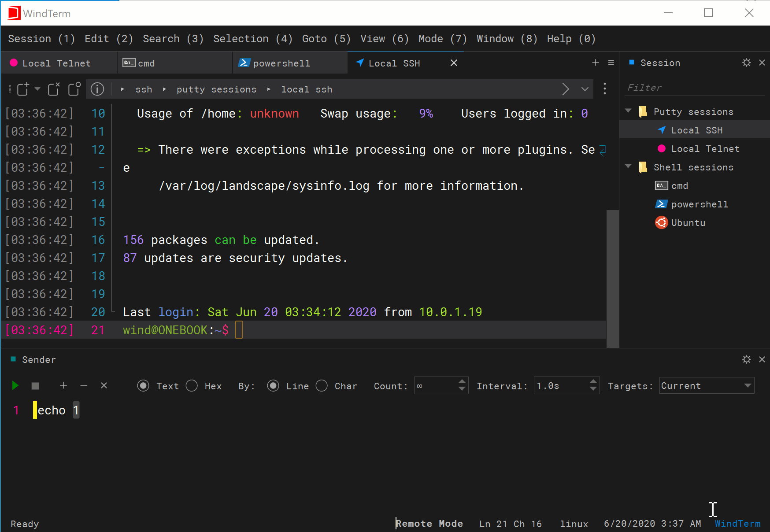Add a new tab with the plus icon
Image resolution: width=770 pixels, height=532 pixels.
[596, 63]
